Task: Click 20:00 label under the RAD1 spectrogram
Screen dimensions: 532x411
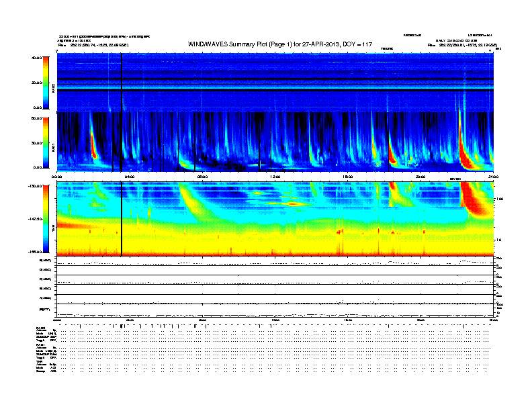Action: coord(420,177)
